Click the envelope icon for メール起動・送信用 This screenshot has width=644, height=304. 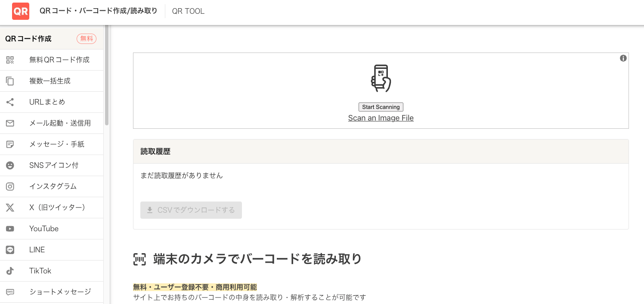coord(10,123)
